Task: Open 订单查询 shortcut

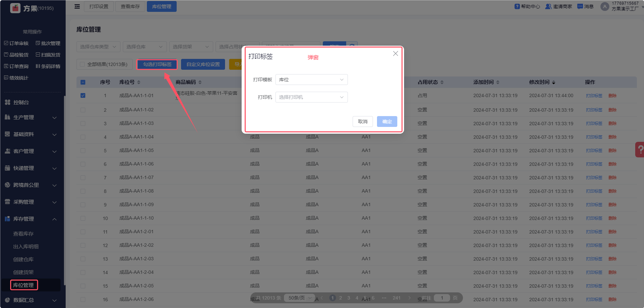Action: click(16, 66)
